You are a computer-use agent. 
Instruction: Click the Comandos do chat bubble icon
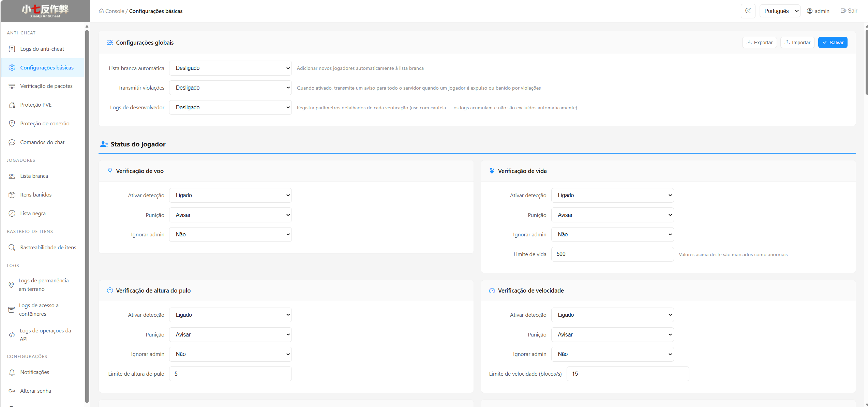(x=12, y=142)
